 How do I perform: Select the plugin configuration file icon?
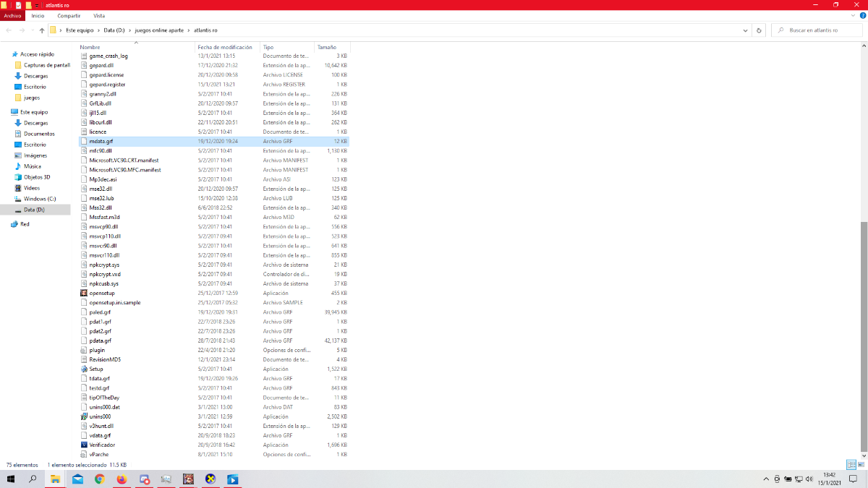coord(84,350)
